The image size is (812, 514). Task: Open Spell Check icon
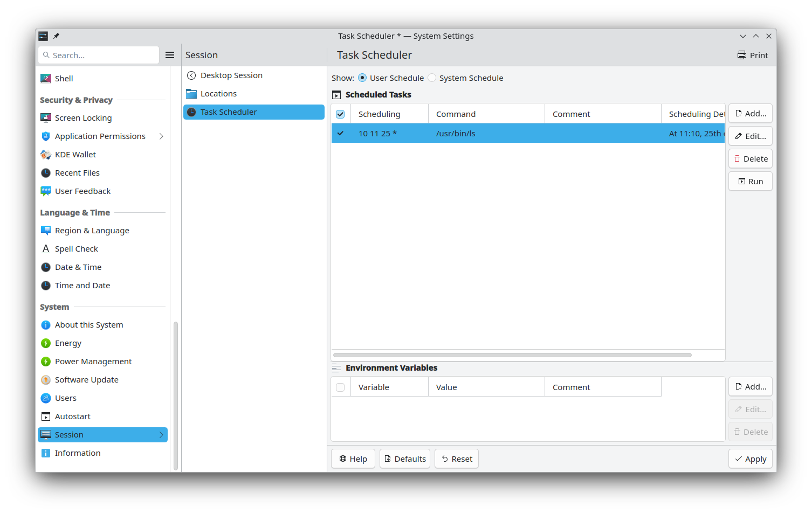point(46,249)
